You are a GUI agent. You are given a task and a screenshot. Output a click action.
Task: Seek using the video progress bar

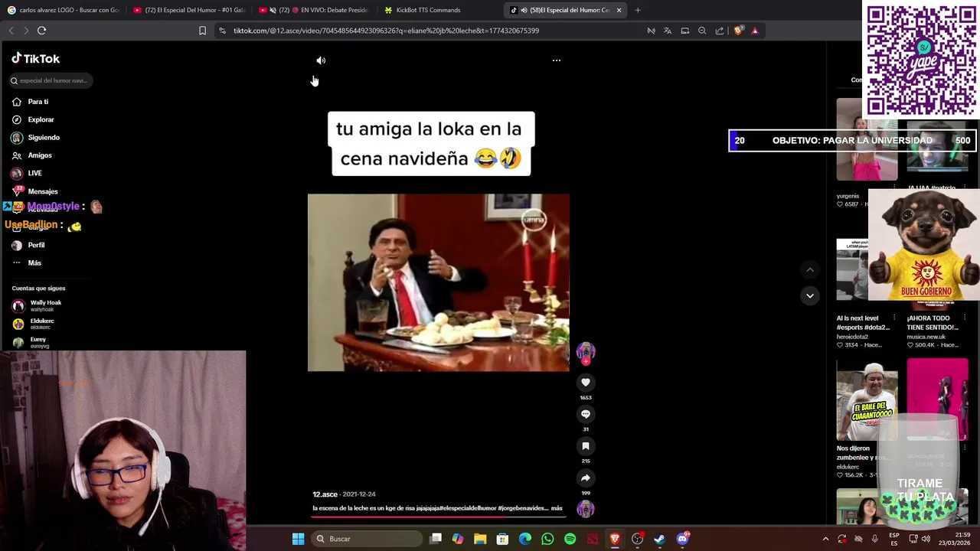tap(438, 517)
